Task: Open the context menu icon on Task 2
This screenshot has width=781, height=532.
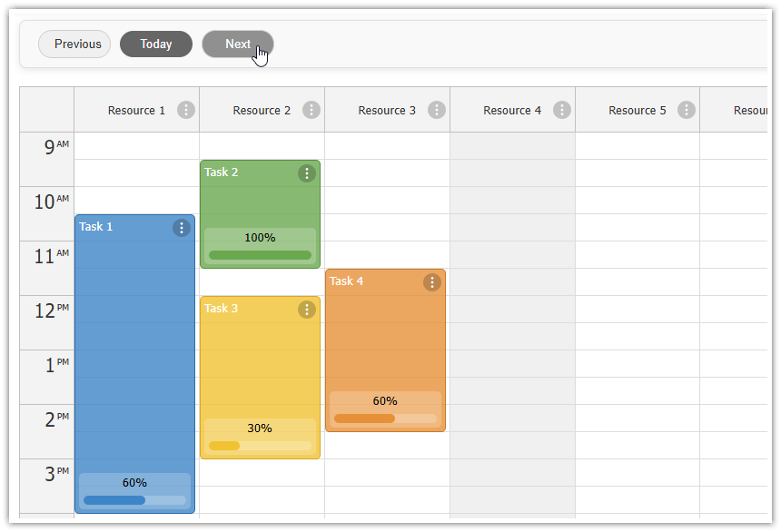Action: [307, 173]
